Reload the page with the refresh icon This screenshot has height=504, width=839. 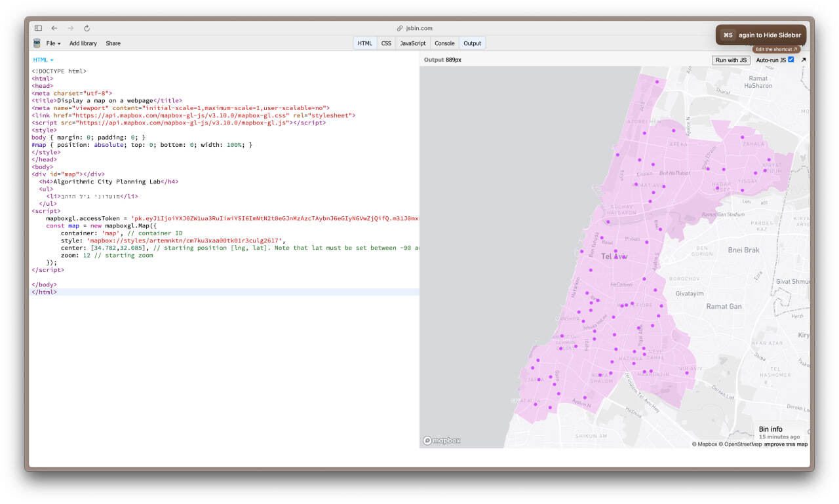coord(87,28)
